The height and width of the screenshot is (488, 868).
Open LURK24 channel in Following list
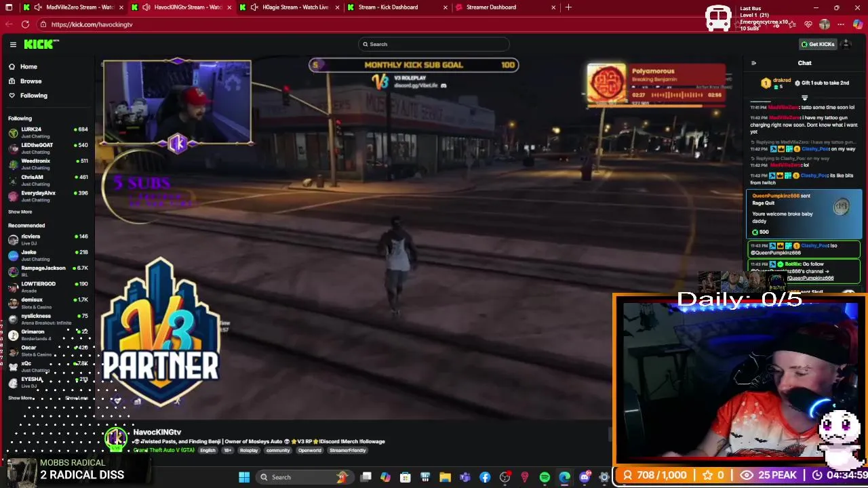[47, 132]
